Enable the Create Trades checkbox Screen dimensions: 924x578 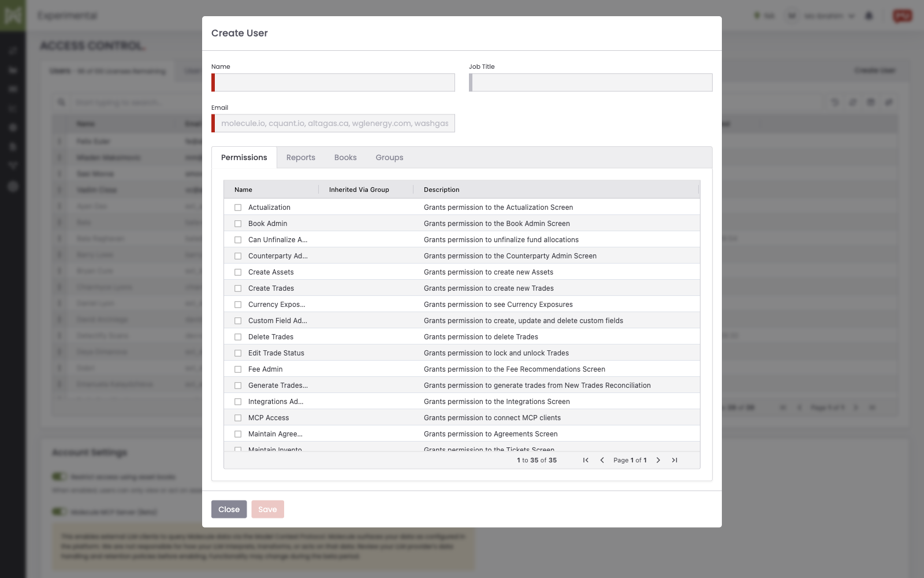click(x=238, y=288)
